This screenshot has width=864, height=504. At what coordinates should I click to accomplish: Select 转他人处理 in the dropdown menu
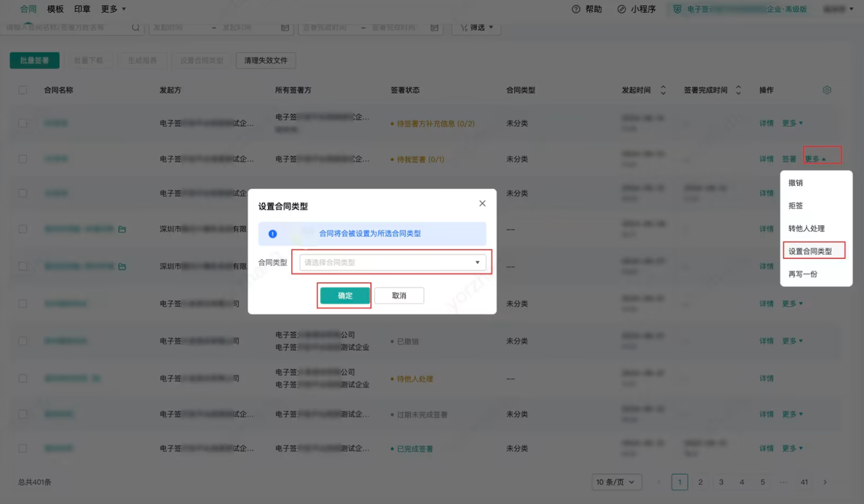pos(806,229)
